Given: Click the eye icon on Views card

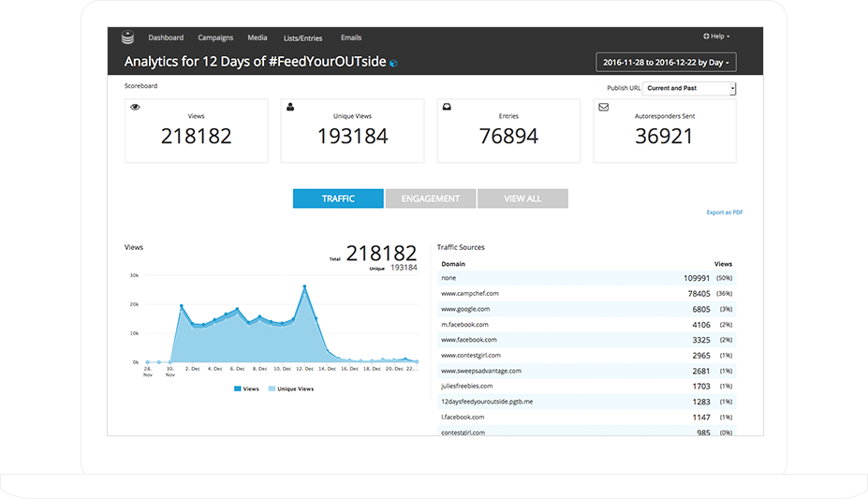Looking at the screenshot, I should tap(135, 107).
